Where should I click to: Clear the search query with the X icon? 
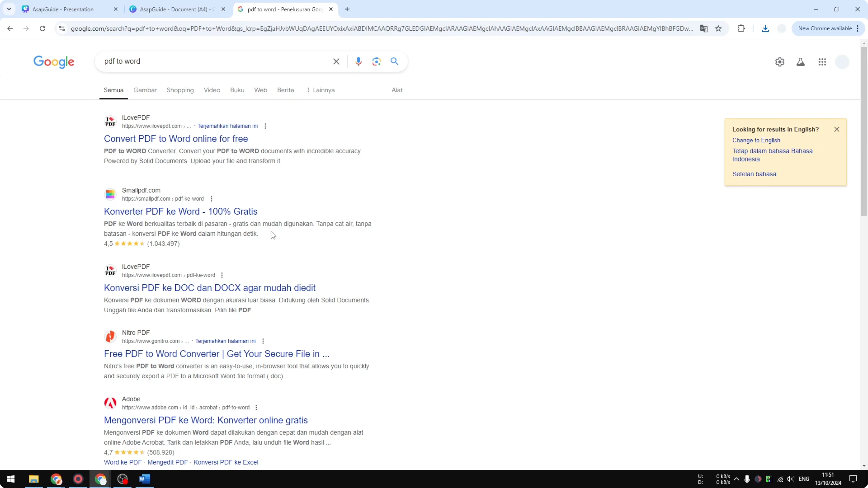point(336,61)
